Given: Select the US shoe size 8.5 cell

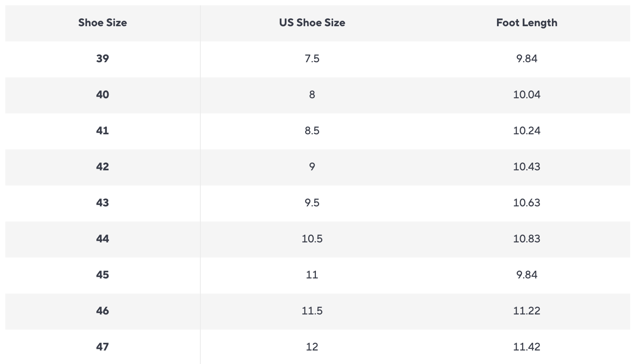Looking at the screenshot, I should pos(312,131).
